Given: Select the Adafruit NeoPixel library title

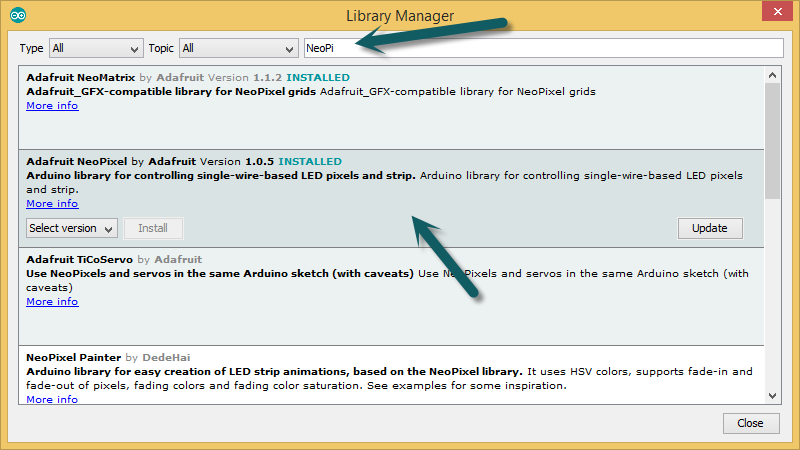Looking at the screenshot, I should click(77, 161).
